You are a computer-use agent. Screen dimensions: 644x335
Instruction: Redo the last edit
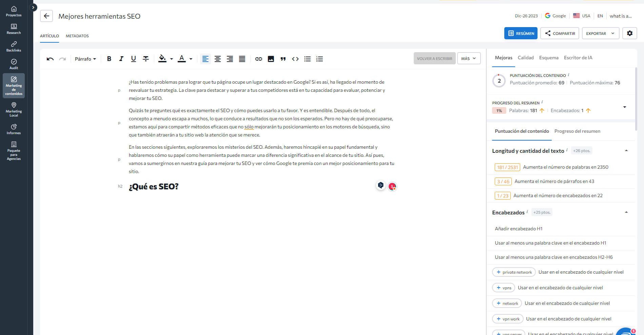coord(62,59)
